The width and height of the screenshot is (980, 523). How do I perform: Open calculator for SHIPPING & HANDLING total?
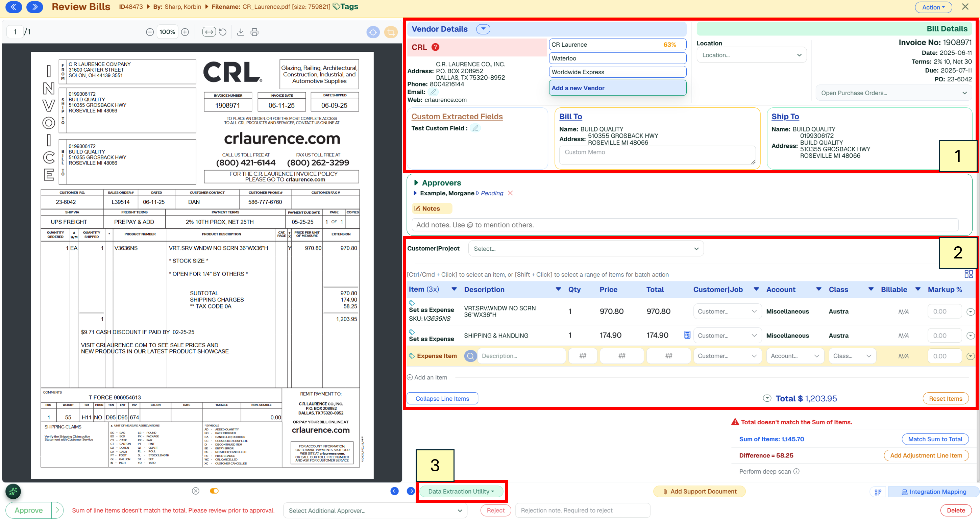pos(687,335)
